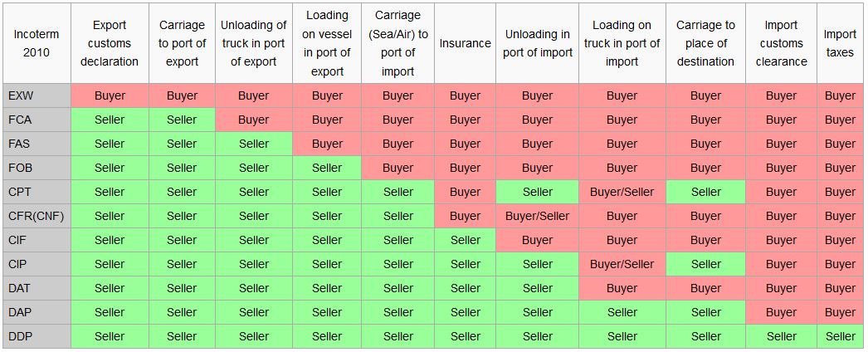
Task: Click the CFR(CNF) row label
Action: pos(36,216)
